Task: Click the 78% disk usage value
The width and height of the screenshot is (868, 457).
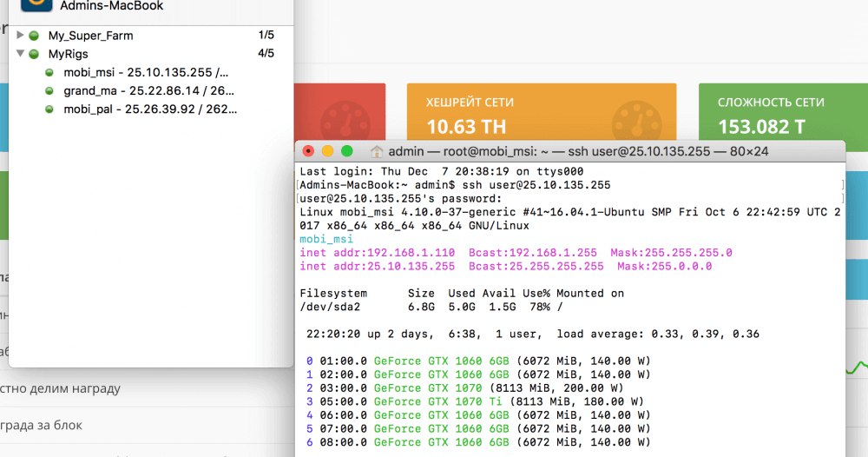Action: pyautogui.click(x=539, y=307)
